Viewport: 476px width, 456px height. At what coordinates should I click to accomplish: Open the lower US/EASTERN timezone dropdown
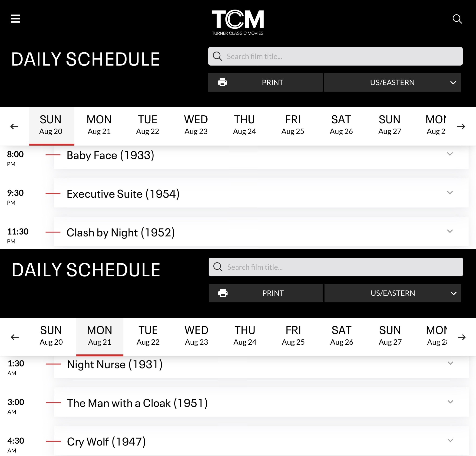point(393,293)
